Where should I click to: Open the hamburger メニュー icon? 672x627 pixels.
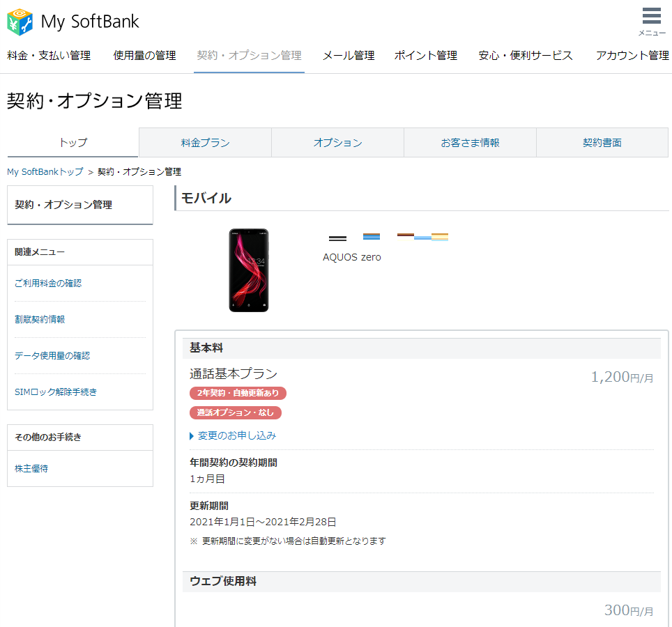(651, 21)
